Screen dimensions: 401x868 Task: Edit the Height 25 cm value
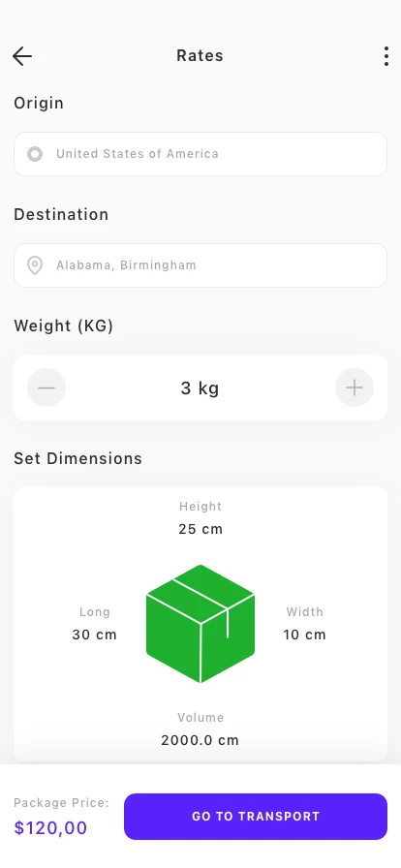[x=200, y=529]
